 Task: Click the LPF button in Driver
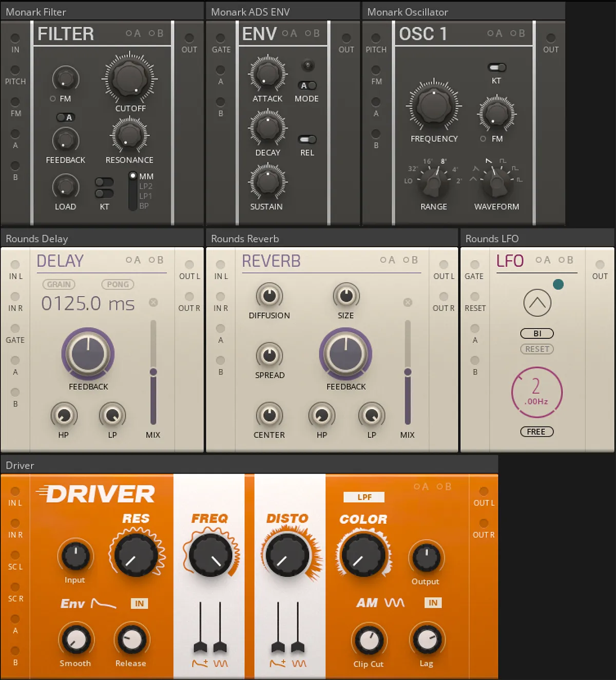364,497
